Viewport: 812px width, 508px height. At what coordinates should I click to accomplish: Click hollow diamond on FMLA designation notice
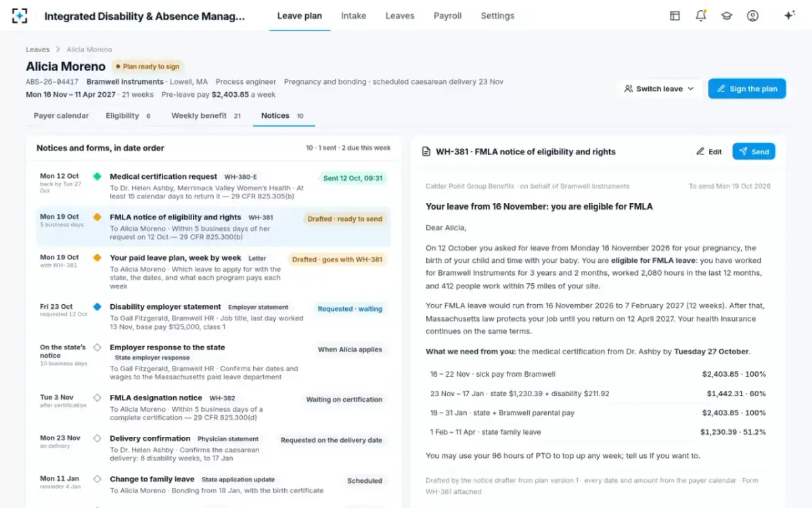(x=97, y=398)
